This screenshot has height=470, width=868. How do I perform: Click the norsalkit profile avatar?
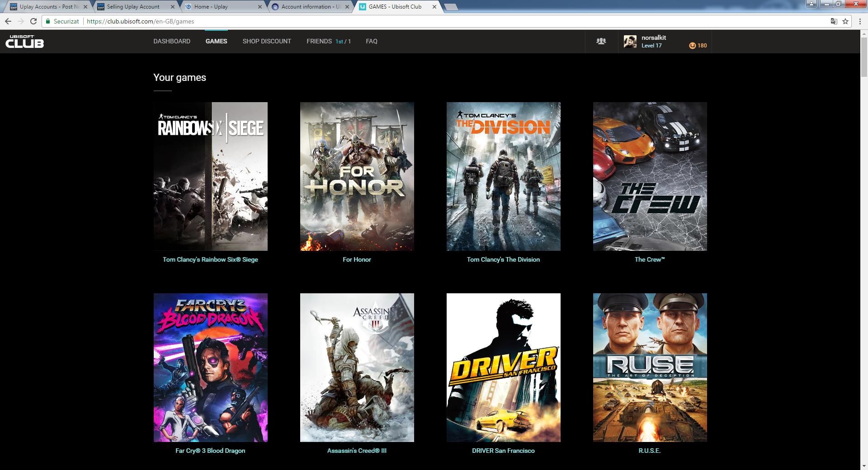[630, 42]
